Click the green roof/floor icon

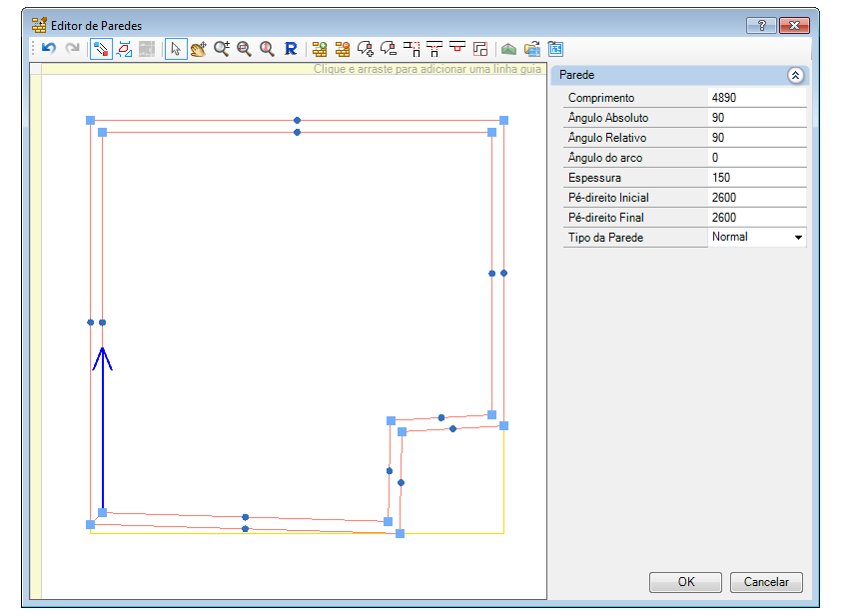click(x=508, y=49)
